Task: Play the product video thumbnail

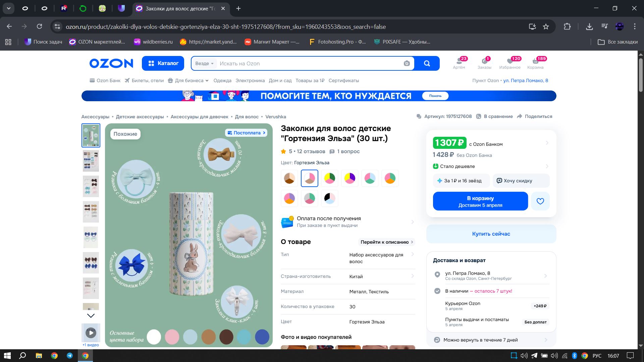Action: click(91, 333)
